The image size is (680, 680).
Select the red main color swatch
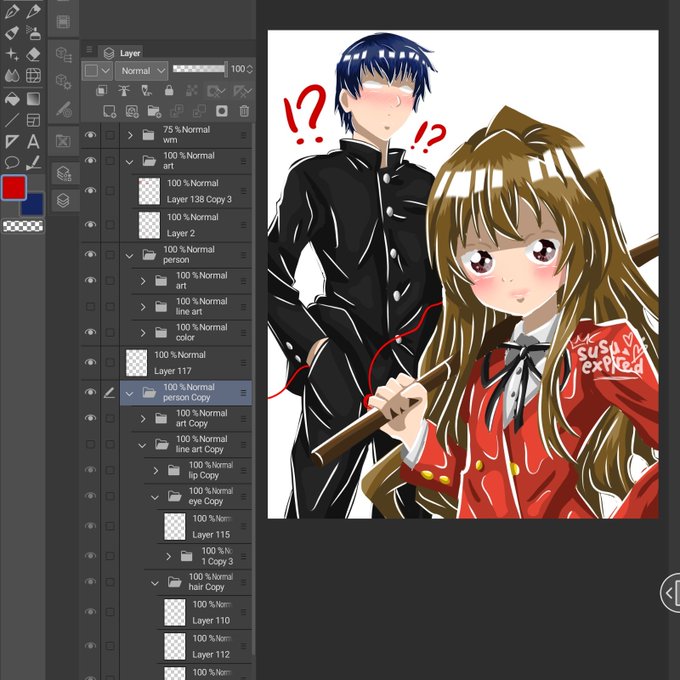[14, 187]
